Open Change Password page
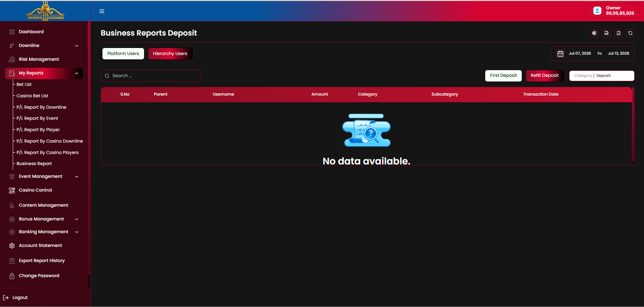This screenshot has height=307, width=644. [39, 276]
